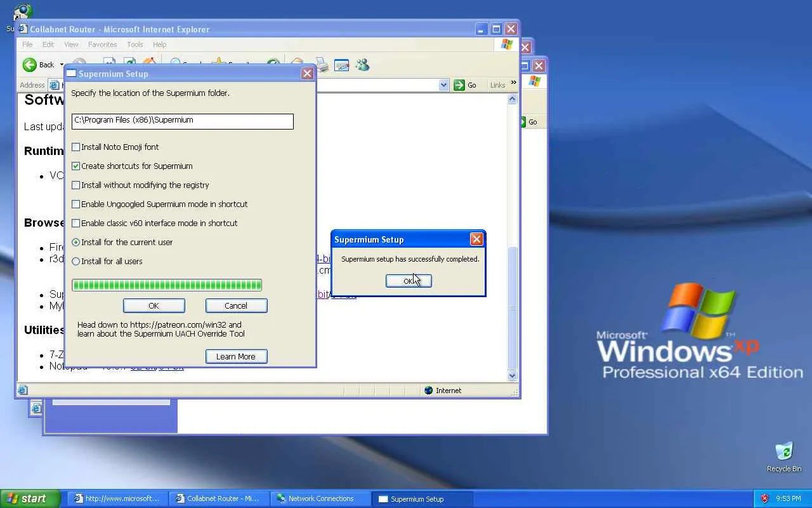The width and height of the screenshot is (812, 508).
Task: Uncheck Create shortcuts for Supermium
Action: point(76,166)
